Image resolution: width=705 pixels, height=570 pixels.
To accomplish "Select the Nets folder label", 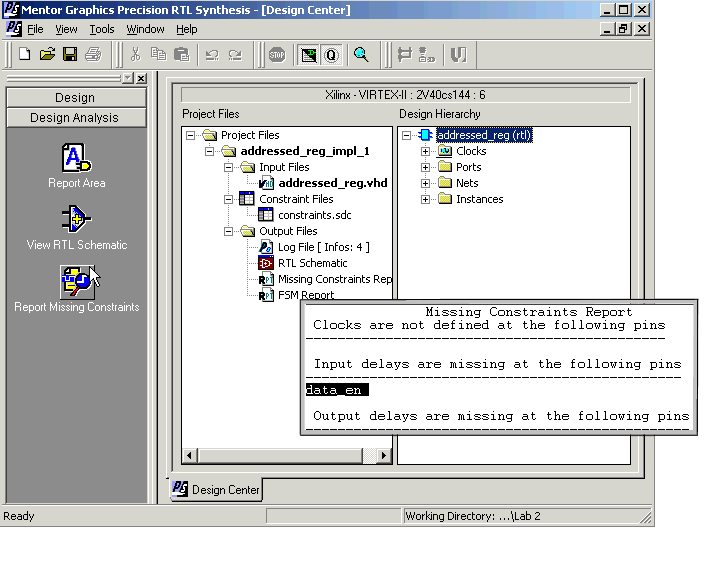I will pos(467,183).
